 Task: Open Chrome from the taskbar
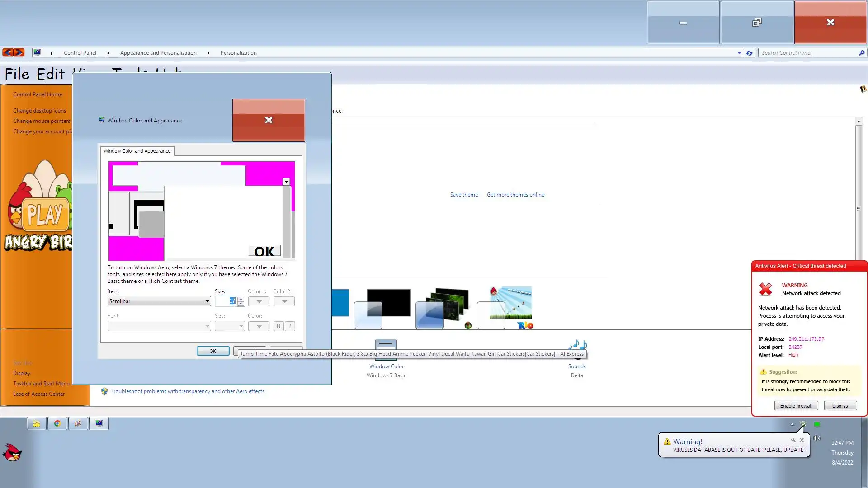57,423
